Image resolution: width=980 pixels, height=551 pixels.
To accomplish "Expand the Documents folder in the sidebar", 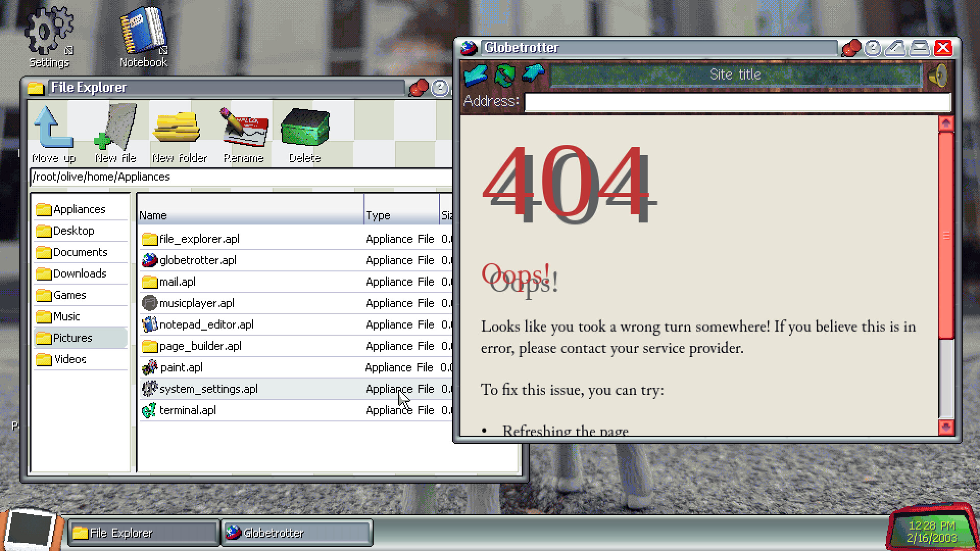I will (x=80, y=252).
